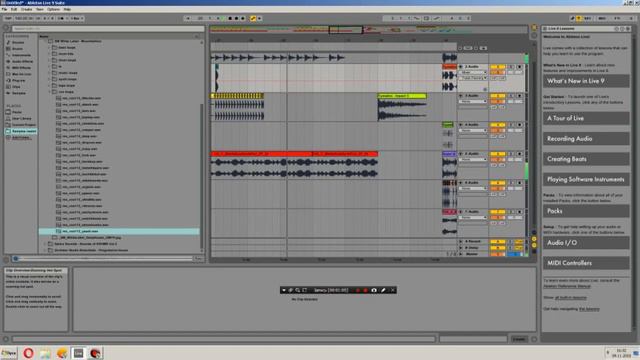Open file explorer from the taskbar
The width and height of the screenshot is (640, 360).
click(x=45, y=353)
